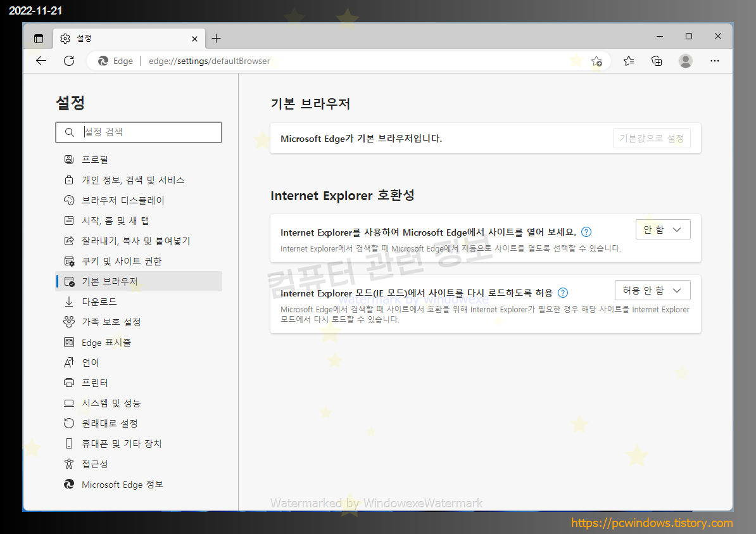The width and height of the screenshot is (756, 534).
Task: Open Microsoft Edge 정보 page
Action: pyautogui.click(x=139, y=485)
